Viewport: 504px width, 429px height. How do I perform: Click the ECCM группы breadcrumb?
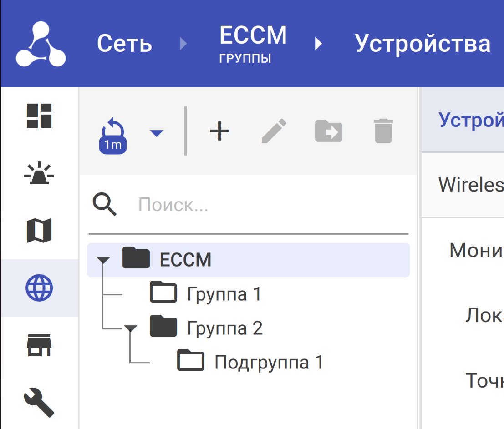click(253, 44)
